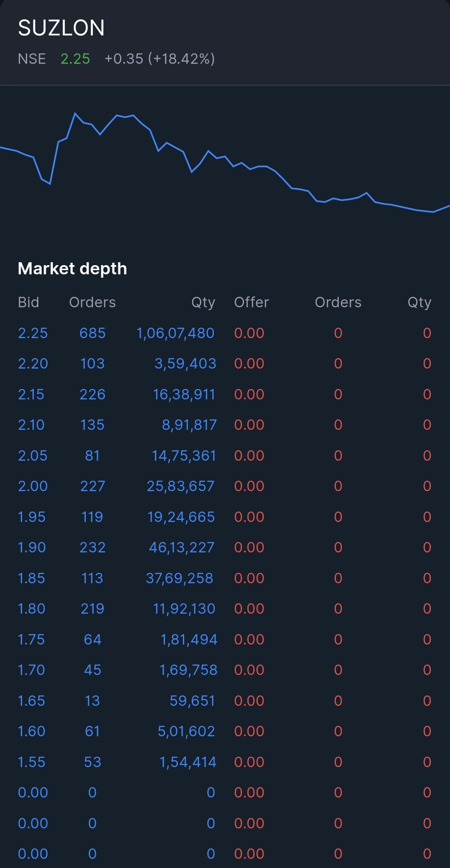Tap offer price 0.00 in 2.00 row
450x868 pixels.
249,486
